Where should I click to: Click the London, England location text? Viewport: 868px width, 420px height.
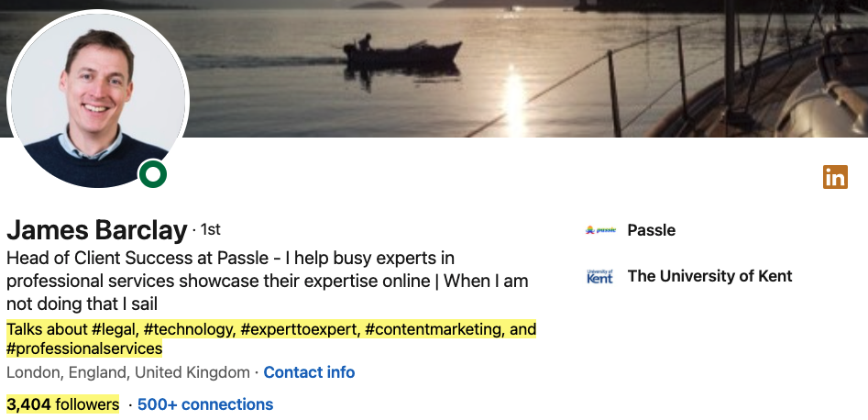pyautogui.click(x=127, y=372)
